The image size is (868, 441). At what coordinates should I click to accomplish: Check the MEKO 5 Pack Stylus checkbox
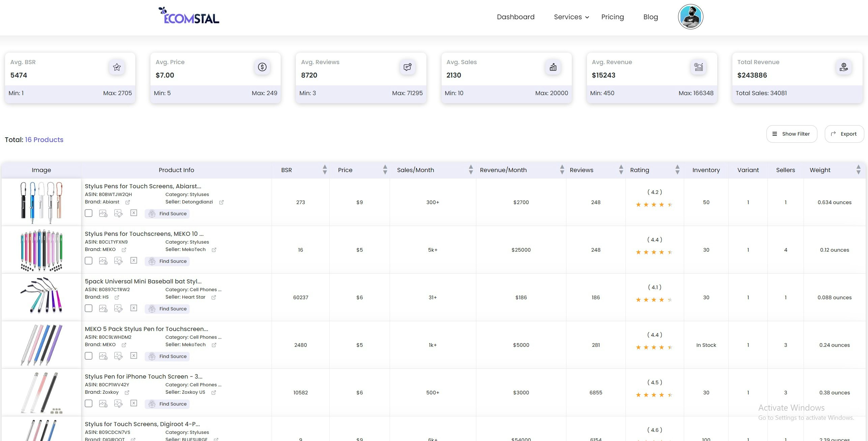[88, 356]
